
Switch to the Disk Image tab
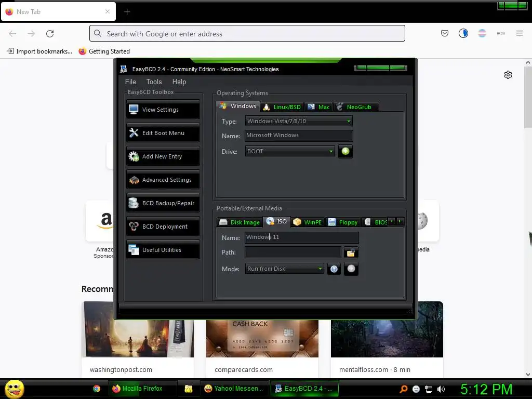pos(240,222)
